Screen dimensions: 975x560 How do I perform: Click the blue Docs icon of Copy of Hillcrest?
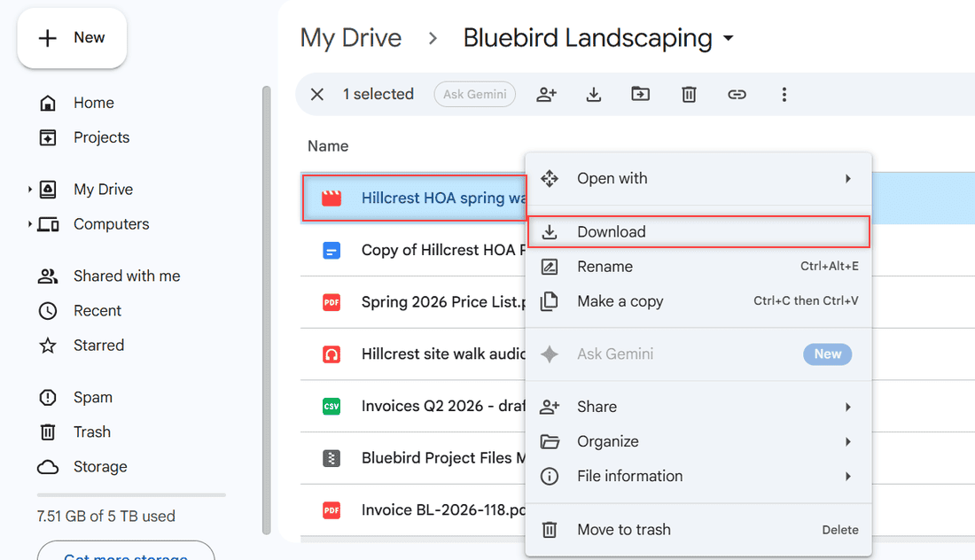pos(331,251)
